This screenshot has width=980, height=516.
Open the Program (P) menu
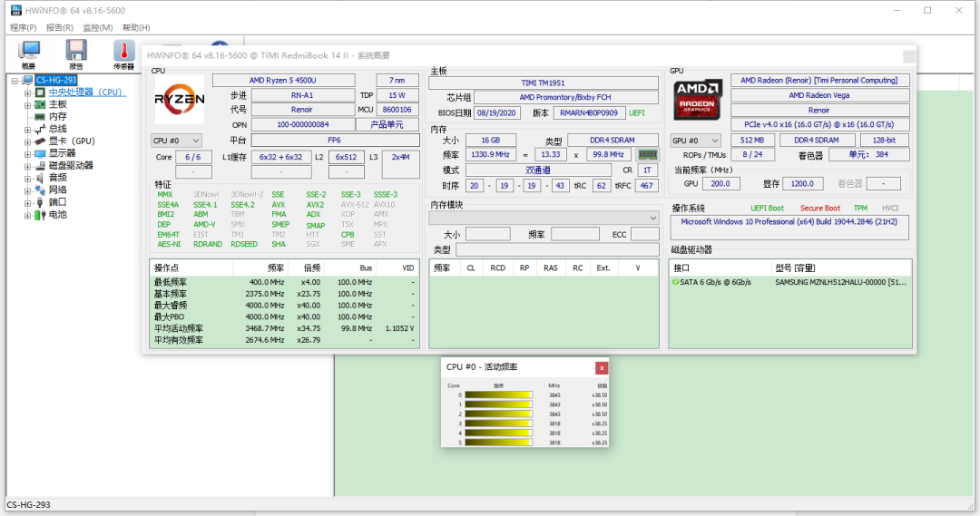point(23,27)
